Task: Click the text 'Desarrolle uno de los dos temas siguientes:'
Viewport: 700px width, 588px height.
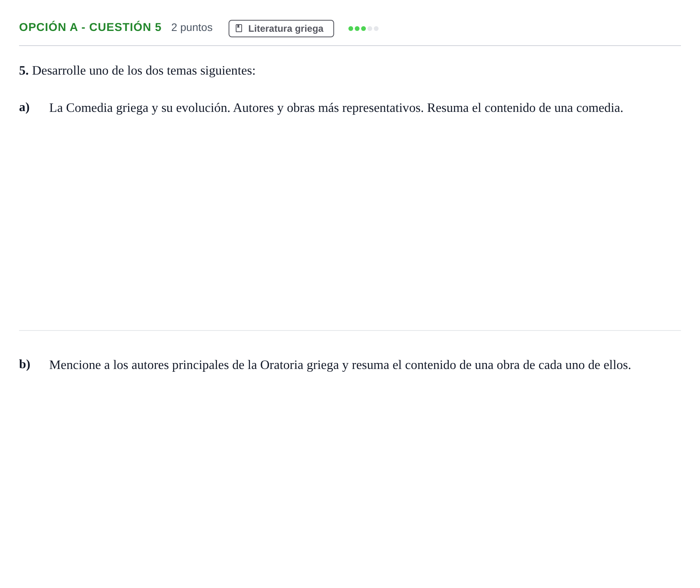Action: point(144,71)
